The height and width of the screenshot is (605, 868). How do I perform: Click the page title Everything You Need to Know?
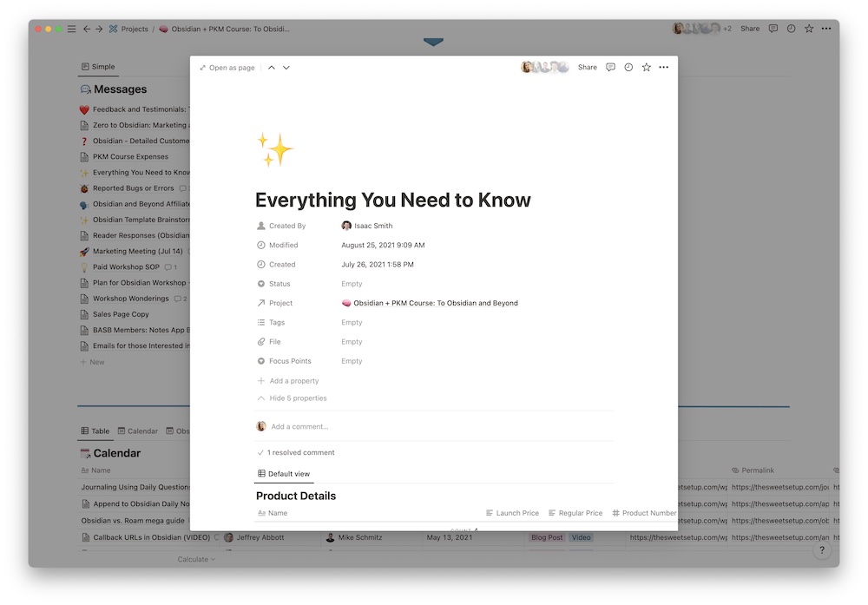pos(392,200)
